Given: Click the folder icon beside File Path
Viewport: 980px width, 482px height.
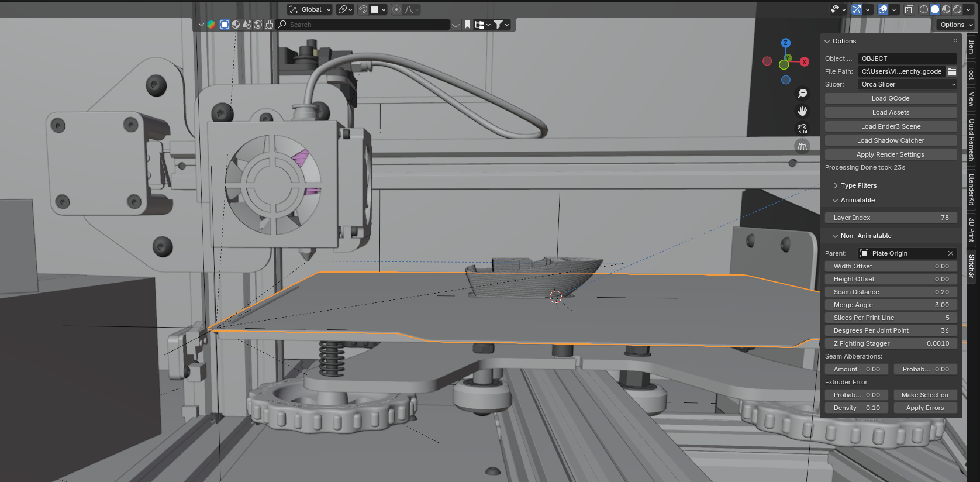Looking at the screenshot, I should pos(952,71).
